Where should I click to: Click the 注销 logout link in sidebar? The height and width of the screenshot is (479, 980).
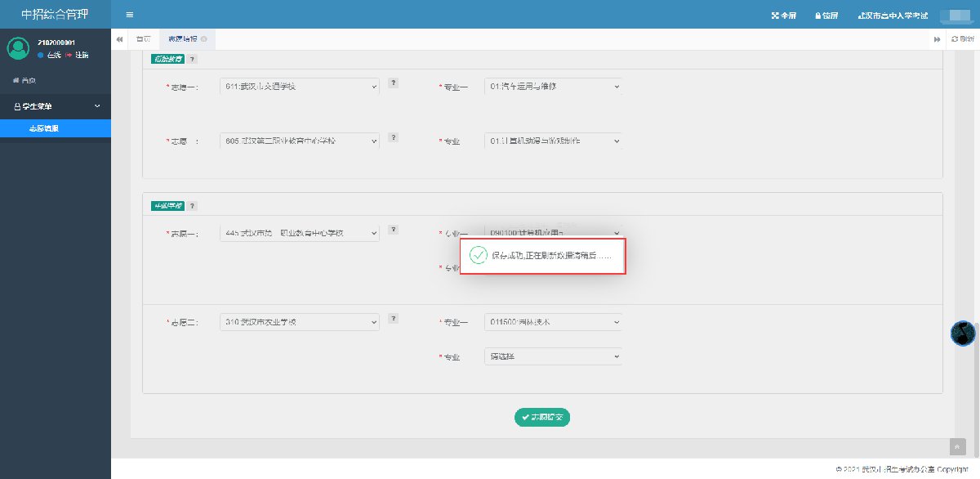(81, 55)
